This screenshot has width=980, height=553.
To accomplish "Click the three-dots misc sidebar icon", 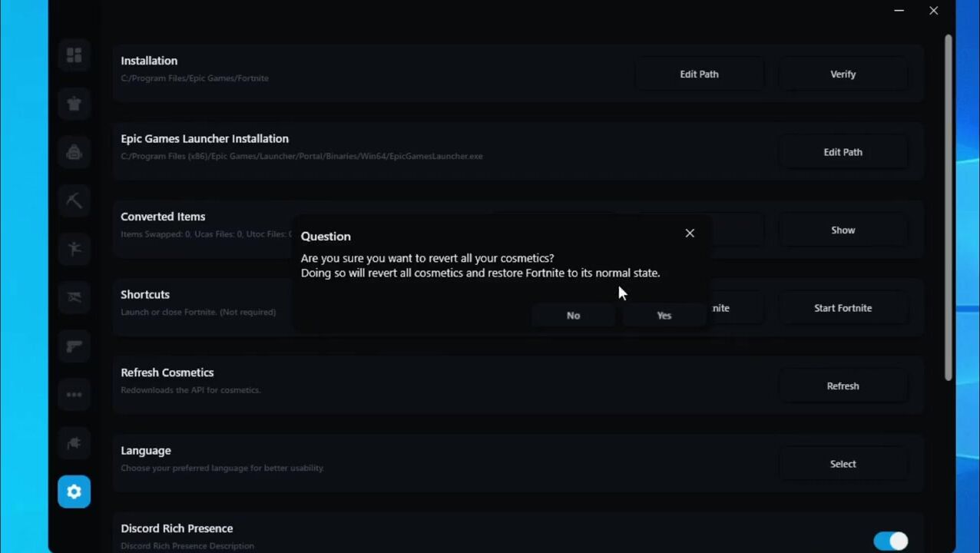I will tap(74, 395).
